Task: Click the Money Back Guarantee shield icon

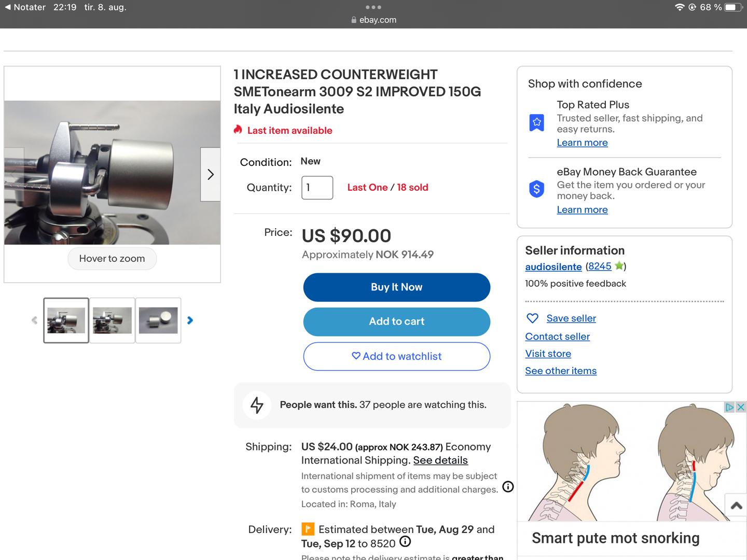Action: point(537,189)
